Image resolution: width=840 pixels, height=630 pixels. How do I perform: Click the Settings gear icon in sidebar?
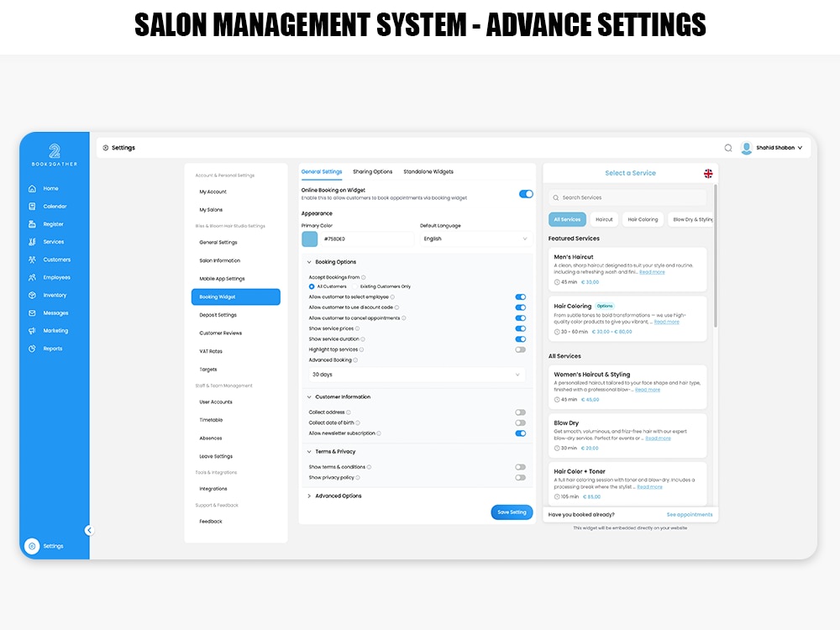pos(32,546)
